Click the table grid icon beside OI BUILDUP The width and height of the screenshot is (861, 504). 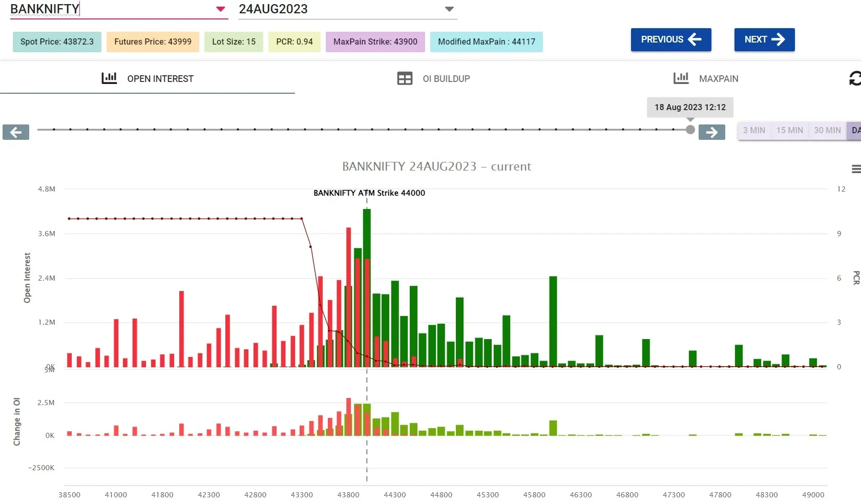click(405, 78)
